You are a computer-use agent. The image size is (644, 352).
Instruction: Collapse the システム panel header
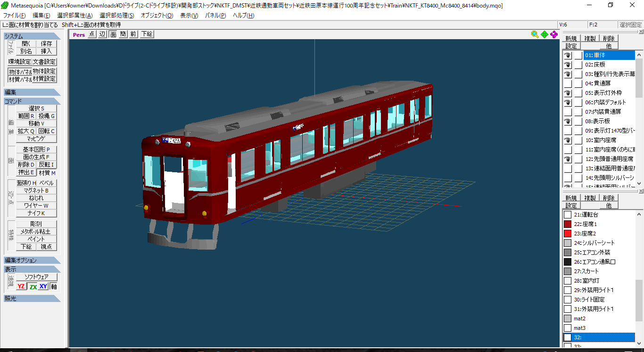click(32, 36)
